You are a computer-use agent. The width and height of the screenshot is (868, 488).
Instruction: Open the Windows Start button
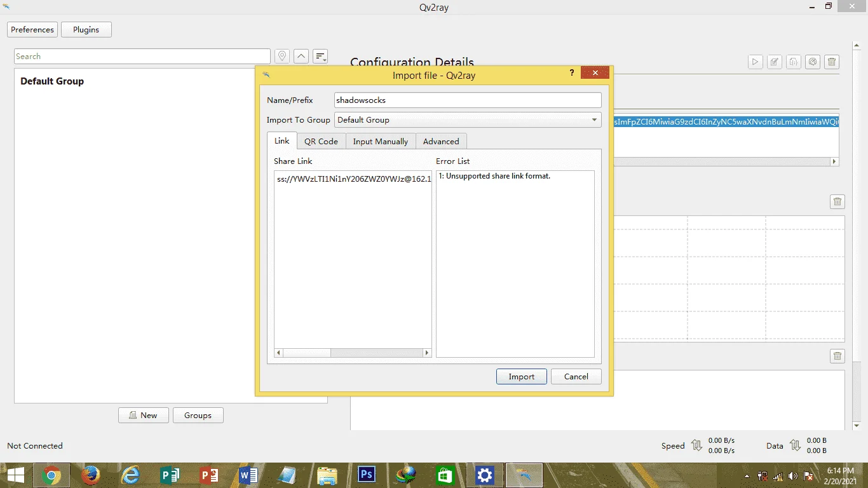point(16,475)
